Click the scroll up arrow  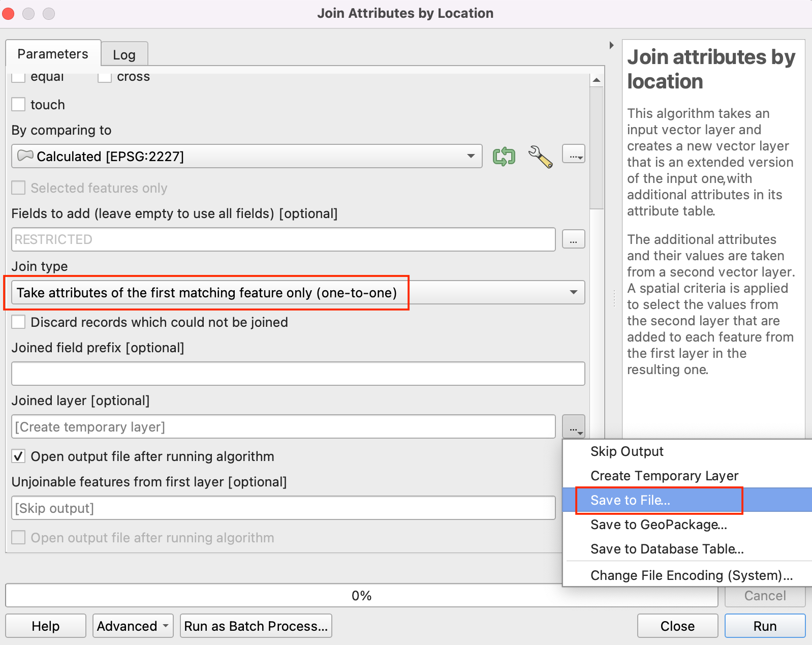(x=597, y=80)
